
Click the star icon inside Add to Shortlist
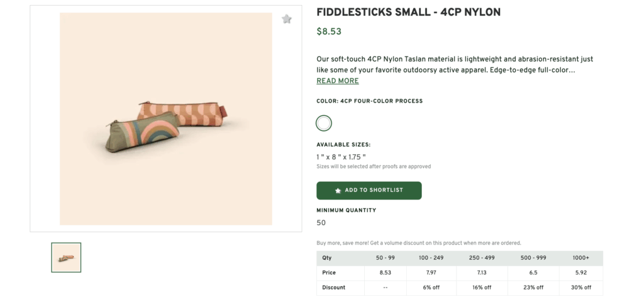pyautogui.click(x=338, y=190)
